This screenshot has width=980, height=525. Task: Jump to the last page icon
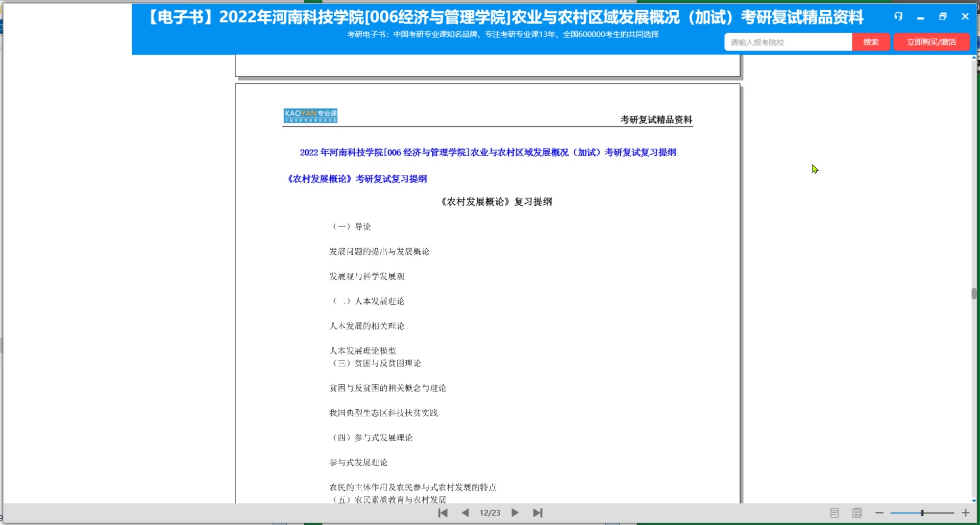coord(537,513)
